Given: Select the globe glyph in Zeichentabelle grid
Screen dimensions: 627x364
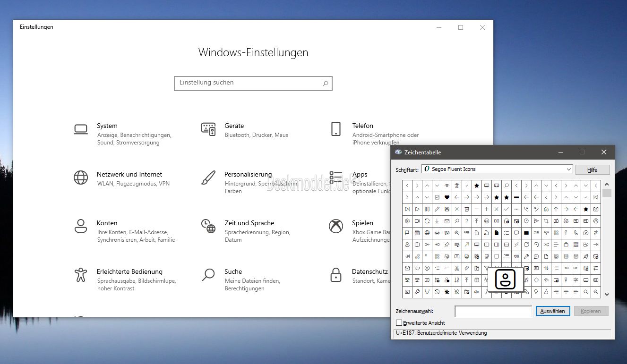Looking at the screenshot, I should click(x=427, y=233).
